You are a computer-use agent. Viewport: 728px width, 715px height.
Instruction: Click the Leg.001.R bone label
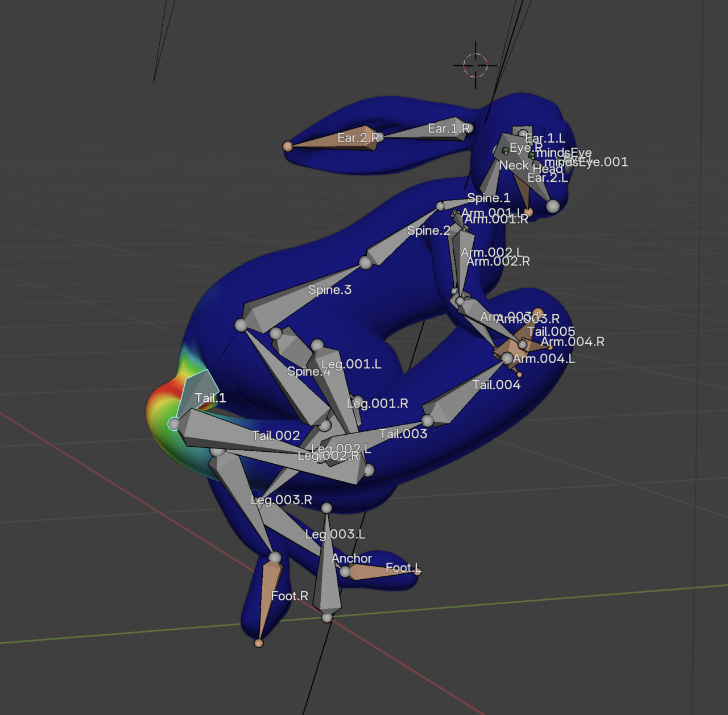pos(378,404)
